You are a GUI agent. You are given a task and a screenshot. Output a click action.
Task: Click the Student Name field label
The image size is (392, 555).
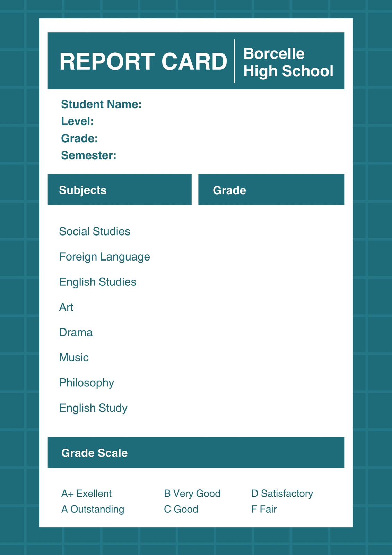pos(101,104)
